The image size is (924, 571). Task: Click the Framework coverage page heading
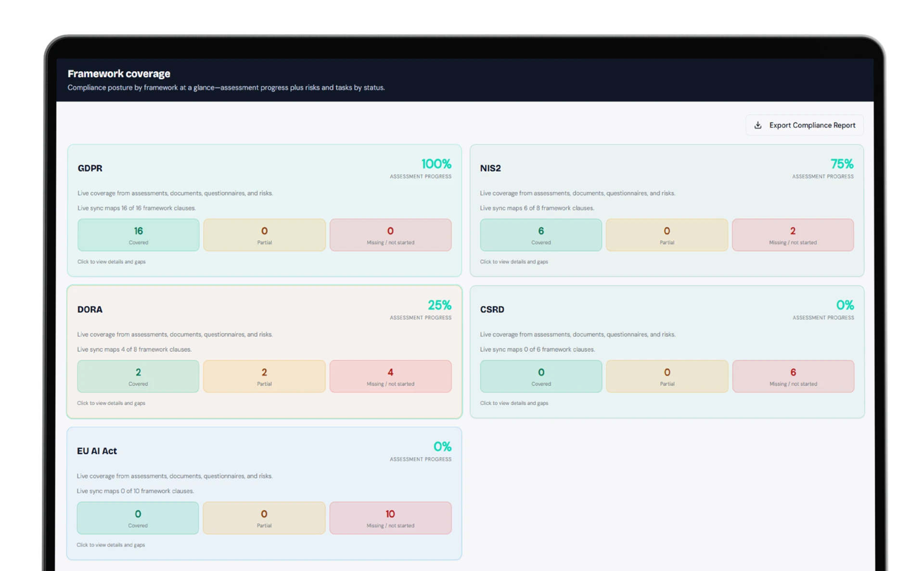pyautogui.click(x=119, y=74)
